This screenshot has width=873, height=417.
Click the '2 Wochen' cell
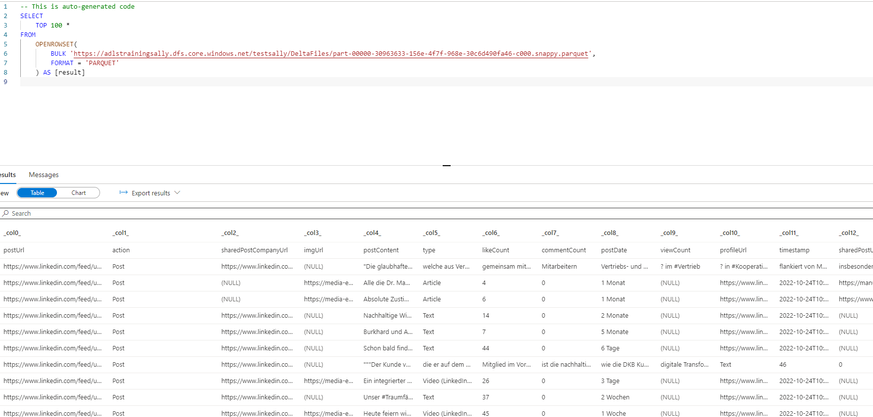coord(615,398)
